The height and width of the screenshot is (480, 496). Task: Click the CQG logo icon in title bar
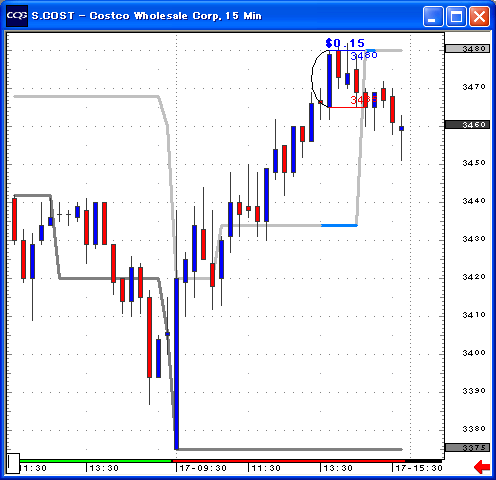pyautogui.click(x=17, y=16)
